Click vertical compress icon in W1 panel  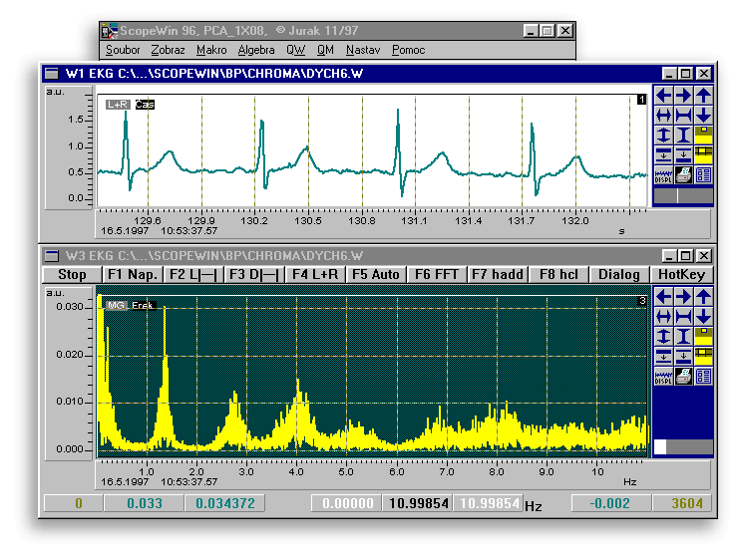[663, 136]
